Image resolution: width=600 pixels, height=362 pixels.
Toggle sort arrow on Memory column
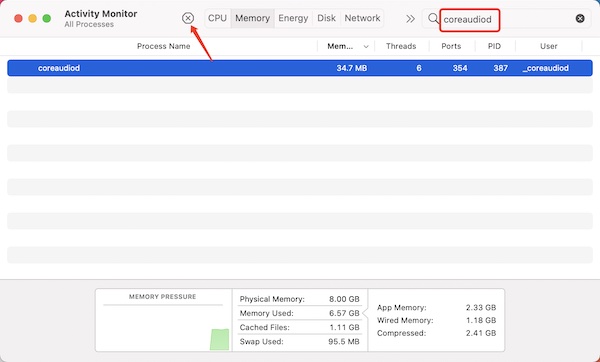pos(366,46)
